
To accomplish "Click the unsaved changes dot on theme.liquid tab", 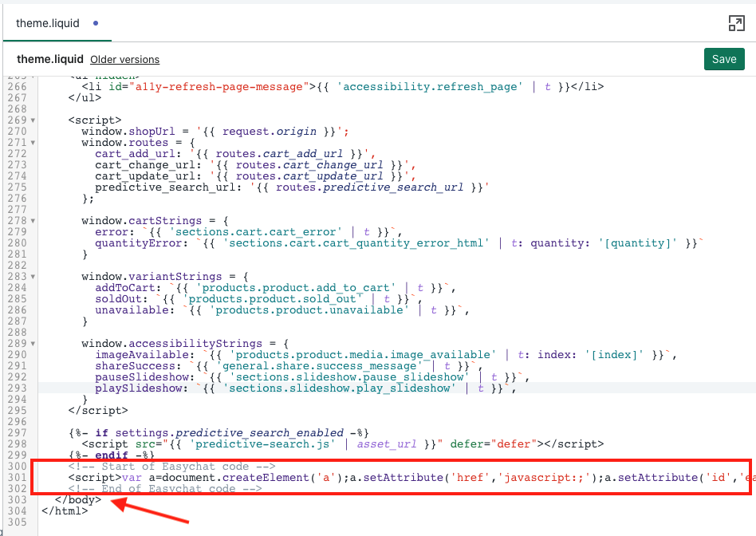I will tap(96, 23).
